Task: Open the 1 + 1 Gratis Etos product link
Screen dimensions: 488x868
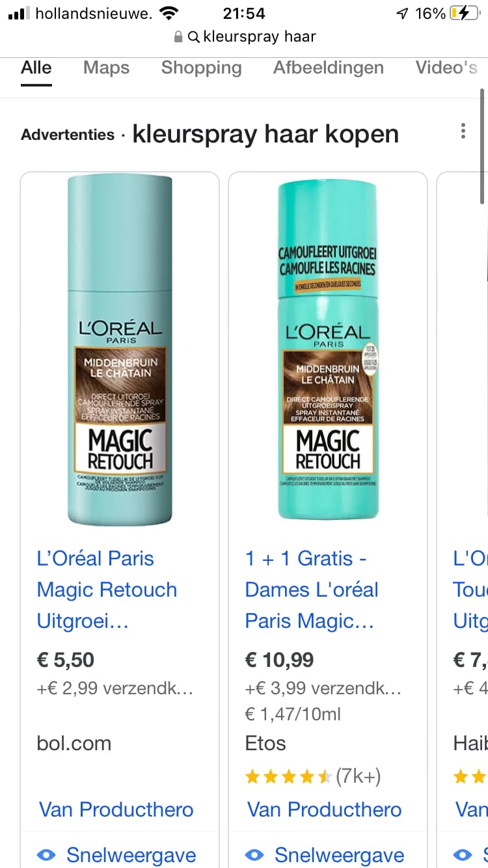Action: click(x=312, y=590)
